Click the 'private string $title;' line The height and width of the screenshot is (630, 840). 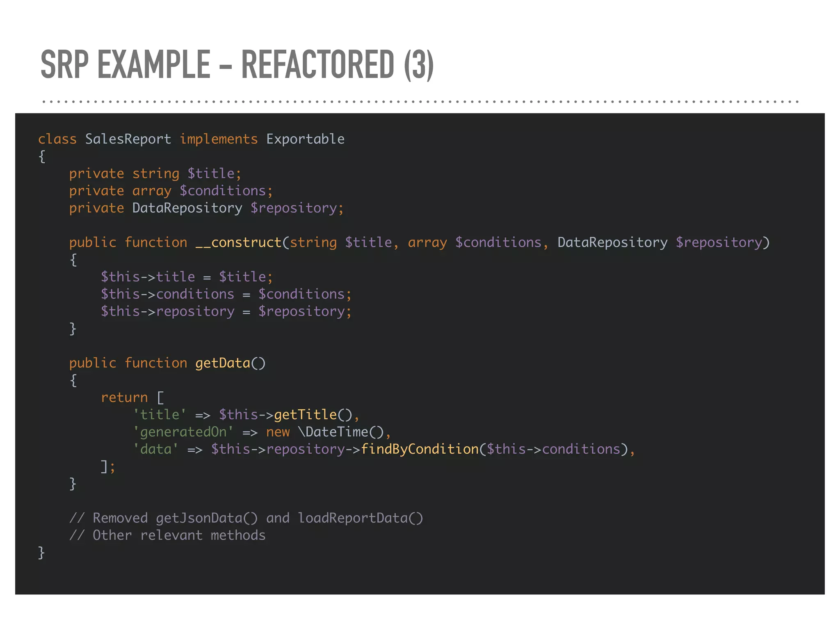[155, 173]
